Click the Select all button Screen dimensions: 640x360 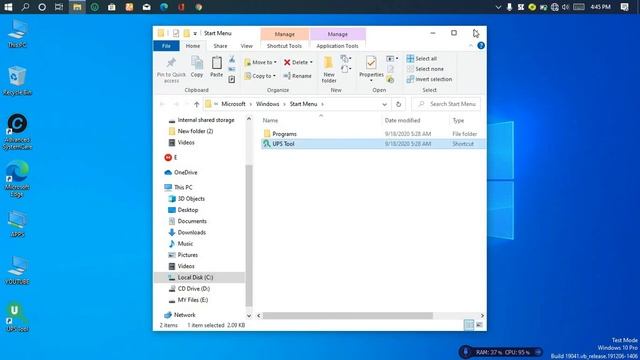[x=422, y=59]
